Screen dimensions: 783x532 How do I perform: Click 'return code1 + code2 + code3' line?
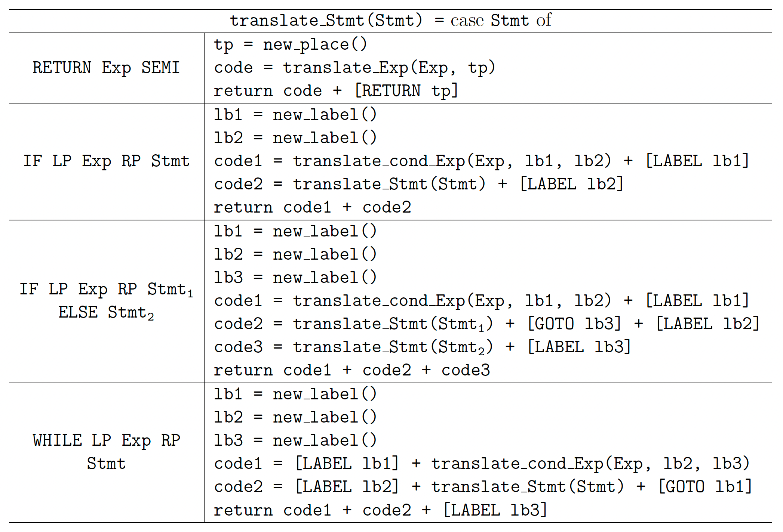pyautogui.click(x=351, y=370)
